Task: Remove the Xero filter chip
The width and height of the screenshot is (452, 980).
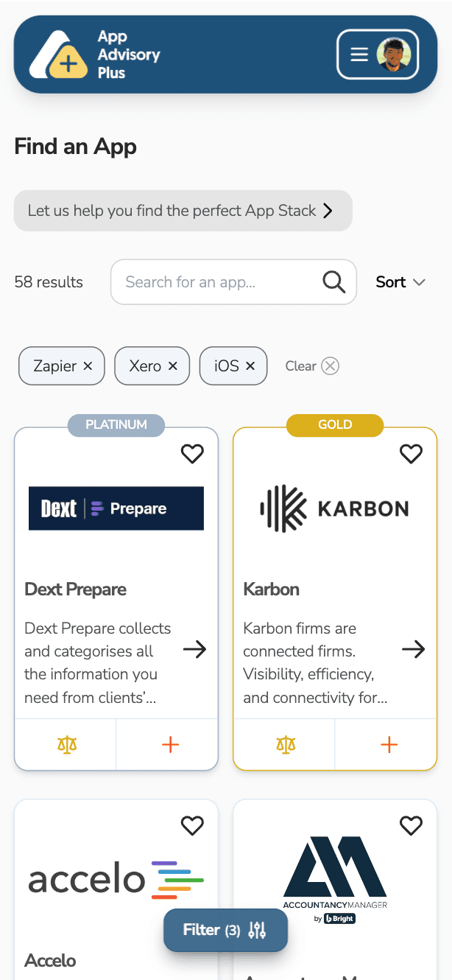Action: pos(173,366)
